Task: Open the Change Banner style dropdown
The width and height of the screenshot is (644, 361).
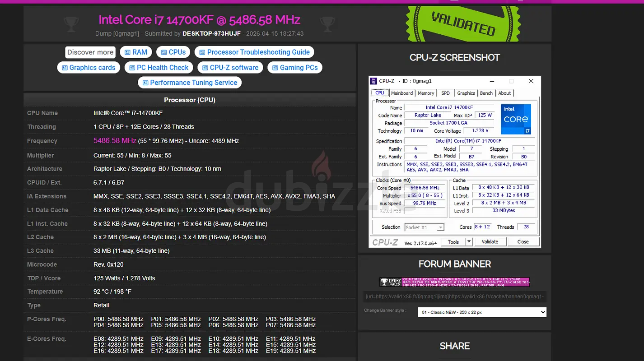Action: click(x=482, y=312)
